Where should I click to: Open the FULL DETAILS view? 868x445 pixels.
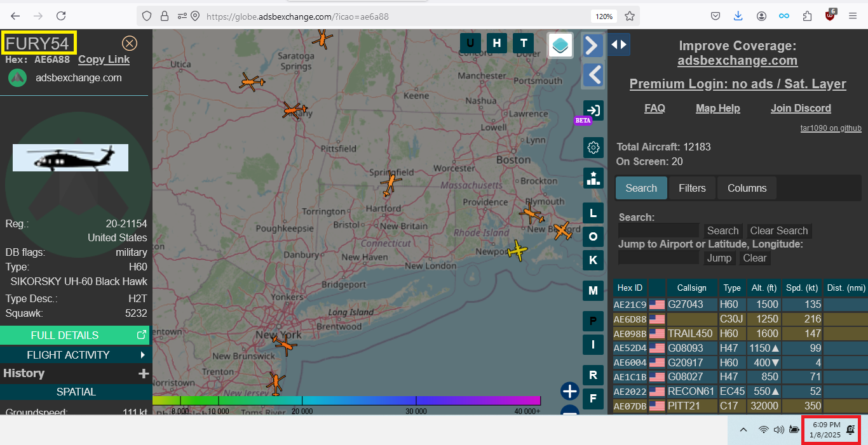[75, 335]
